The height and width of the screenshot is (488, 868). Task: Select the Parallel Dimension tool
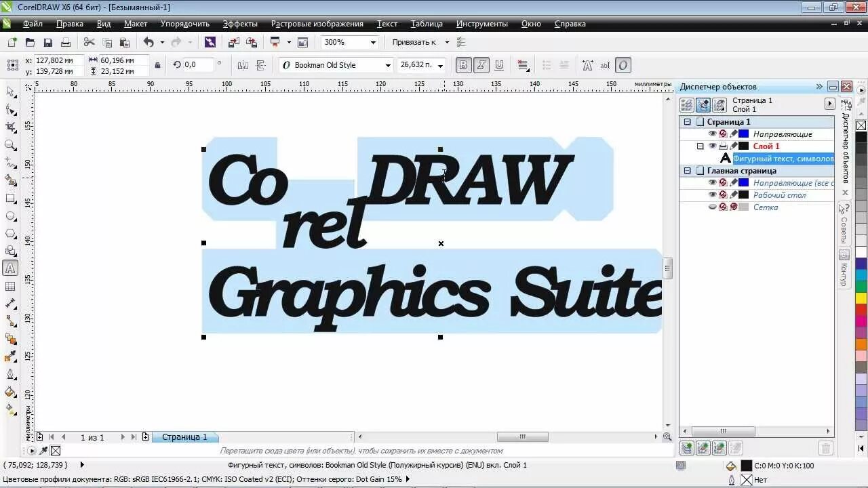10,304
